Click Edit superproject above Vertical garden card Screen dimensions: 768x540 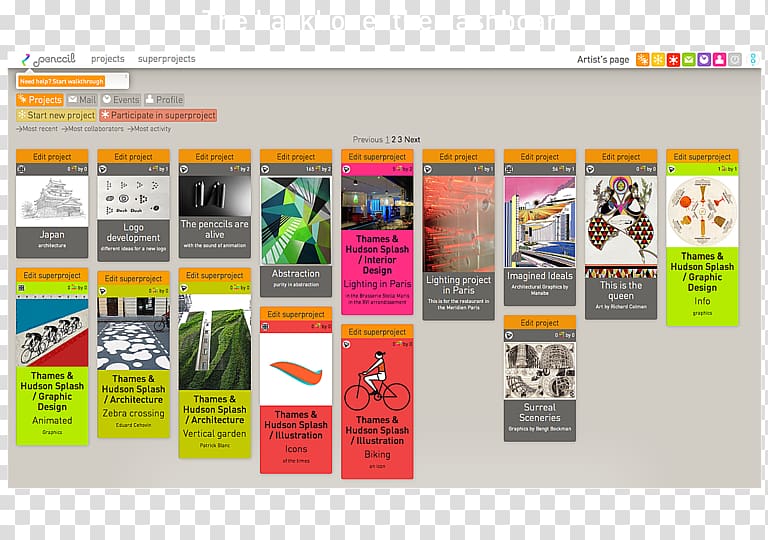215,275
